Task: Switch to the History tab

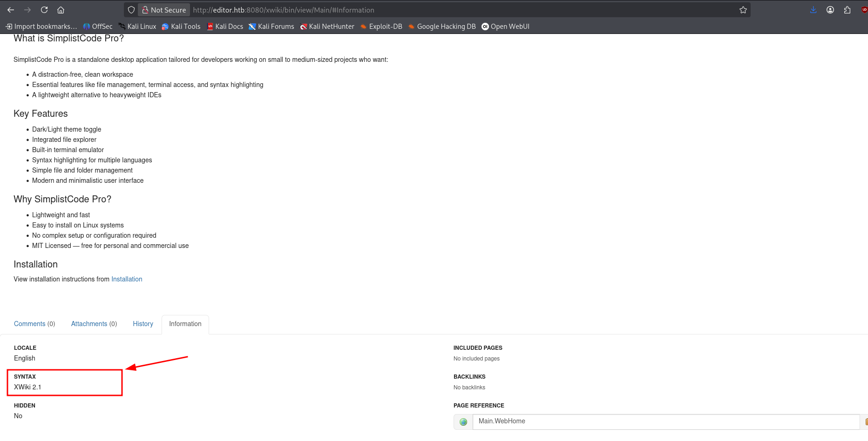Action: pos(143,324)
